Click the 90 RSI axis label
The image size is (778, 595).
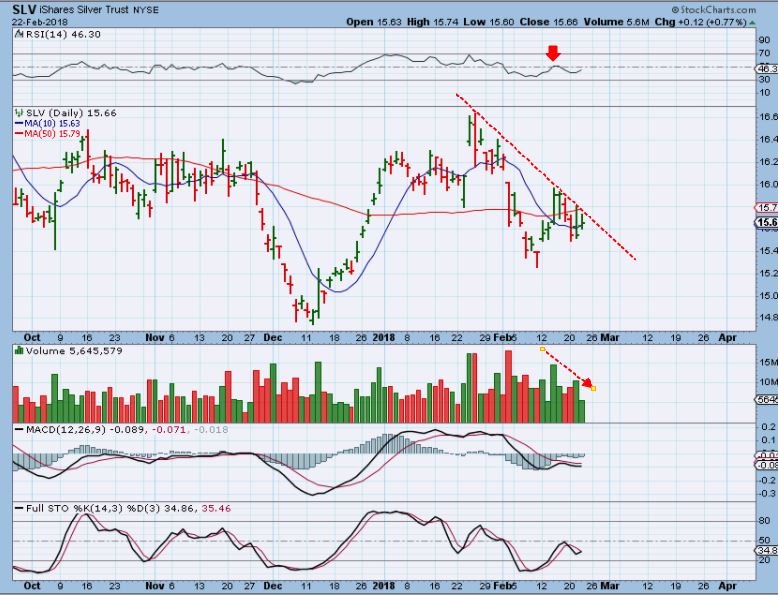click(765, 40)
